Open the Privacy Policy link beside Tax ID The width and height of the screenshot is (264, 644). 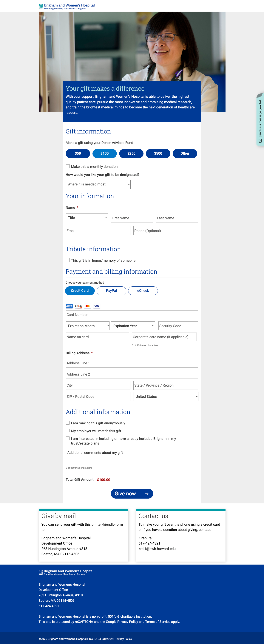[123, 639]
